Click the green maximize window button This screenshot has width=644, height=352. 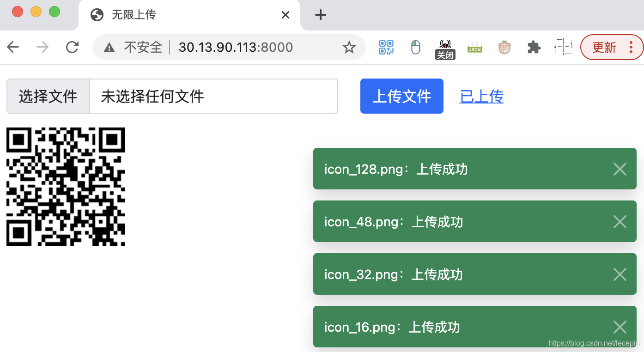click(55, 12)
